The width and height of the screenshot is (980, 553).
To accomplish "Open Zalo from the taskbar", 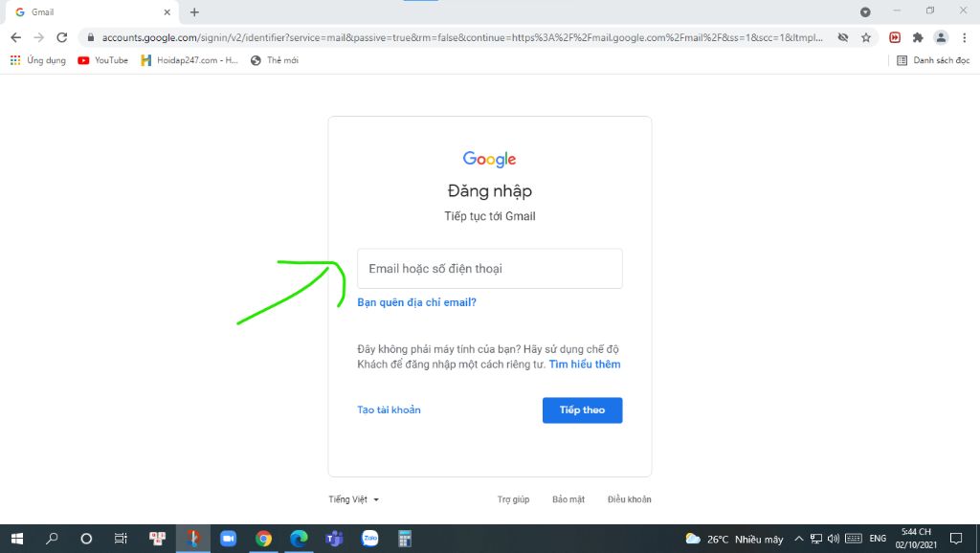I will (x=369, y=539).
